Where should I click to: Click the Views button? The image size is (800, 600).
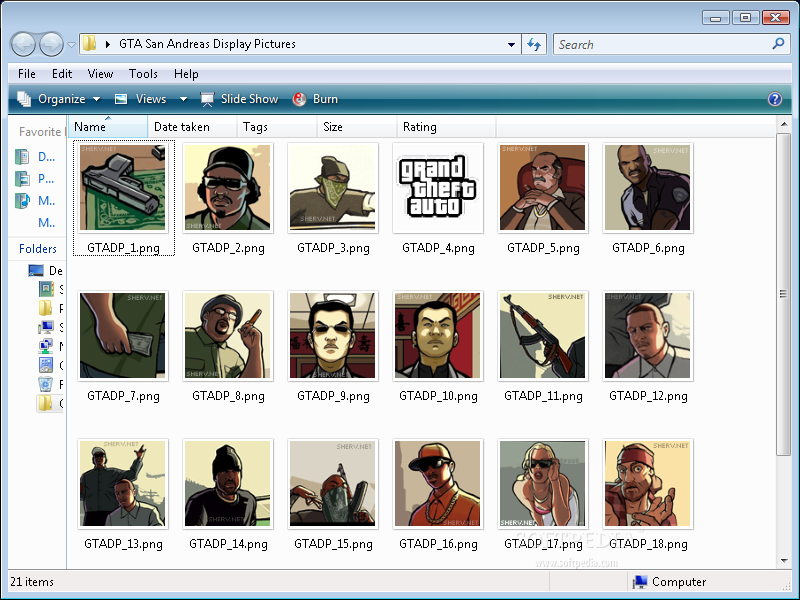(141, 99)
